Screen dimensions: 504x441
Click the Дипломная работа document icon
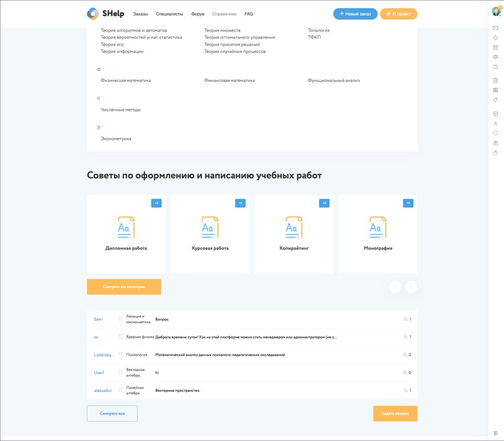(x=126, y=227)
